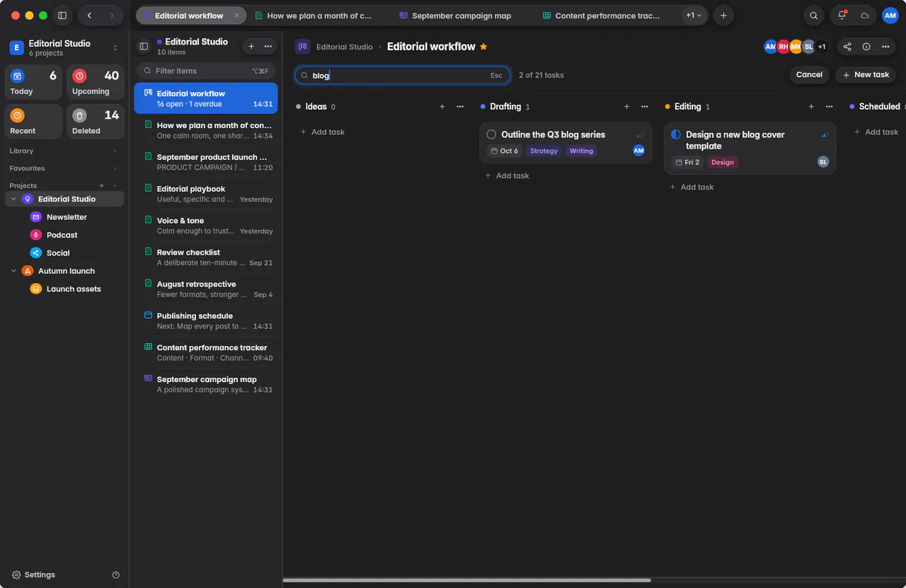Collapse the Editorial Studio project tree
Image resolution: width=906 pixels, height=588 pixels.
tap(13, 200)
